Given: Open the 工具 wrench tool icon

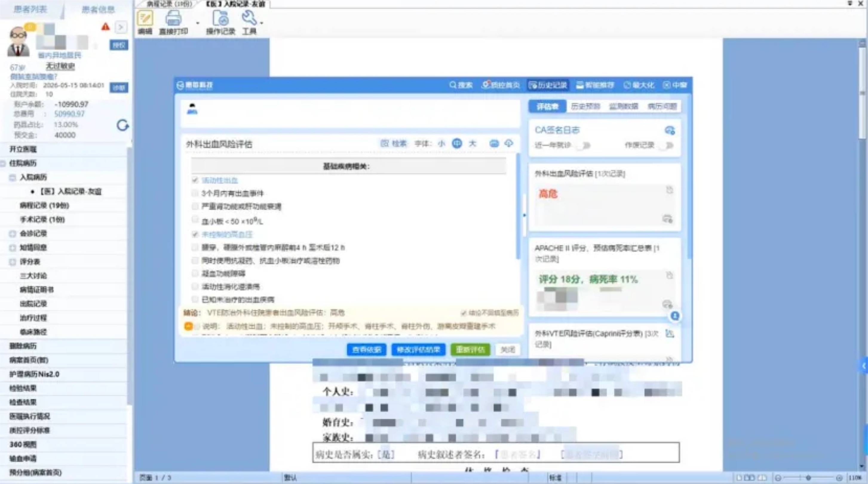Looking at the screenshot, I should coord(249,18).
